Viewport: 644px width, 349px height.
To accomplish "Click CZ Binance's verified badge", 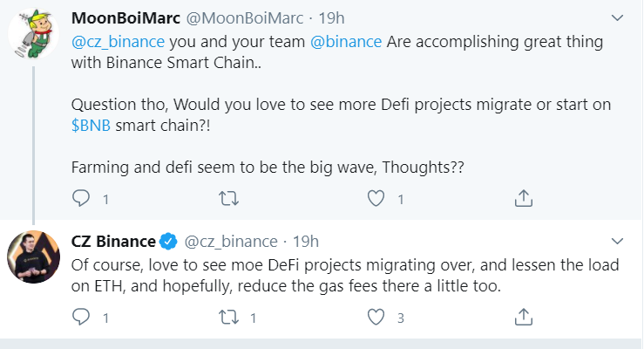I will pyautogui.click(x=168, y=241).
